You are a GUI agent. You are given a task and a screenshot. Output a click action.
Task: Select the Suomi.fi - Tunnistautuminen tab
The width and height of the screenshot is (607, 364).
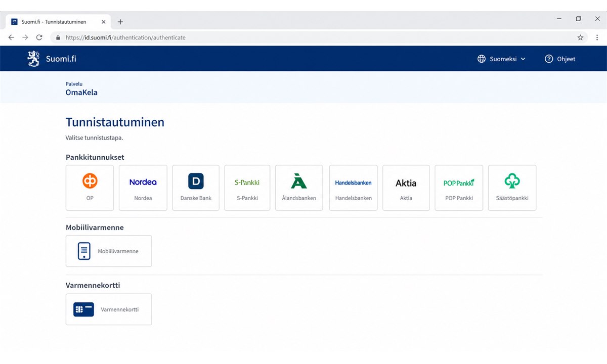click(58, 22)
